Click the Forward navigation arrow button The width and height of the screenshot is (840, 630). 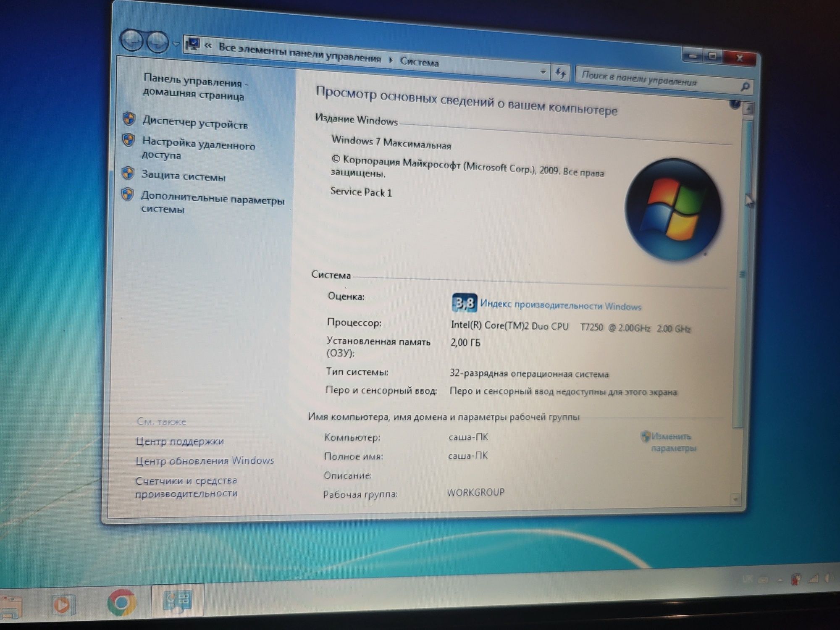click(157, 42)
